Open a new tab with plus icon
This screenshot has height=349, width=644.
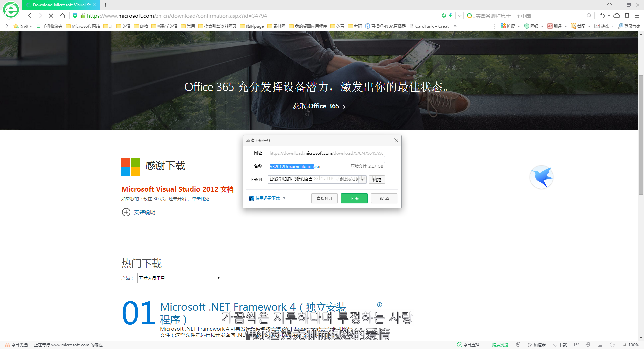click(x=105, y=5)
